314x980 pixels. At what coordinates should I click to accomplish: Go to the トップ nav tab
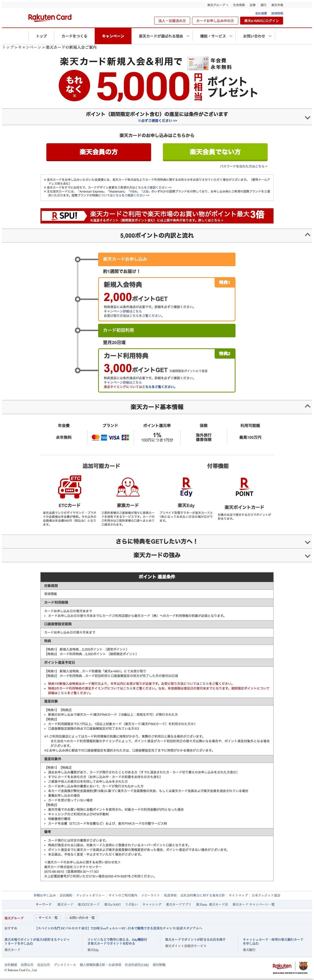[41, 36]
